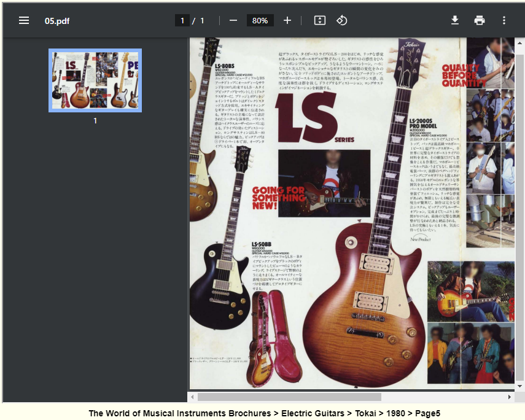Click the zoom in plus button
The image size is (525, 420).
click(x=287, y=20)
